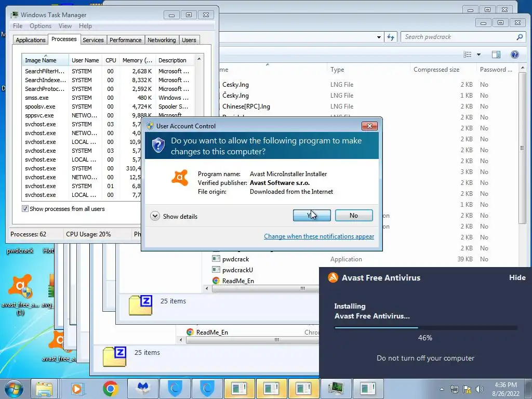
Task: Switch to the Applications tab
Action: pos(31,40)
